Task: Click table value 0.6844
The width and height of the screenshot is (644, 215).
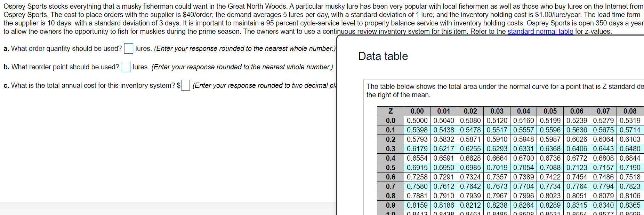Action: 630,158
